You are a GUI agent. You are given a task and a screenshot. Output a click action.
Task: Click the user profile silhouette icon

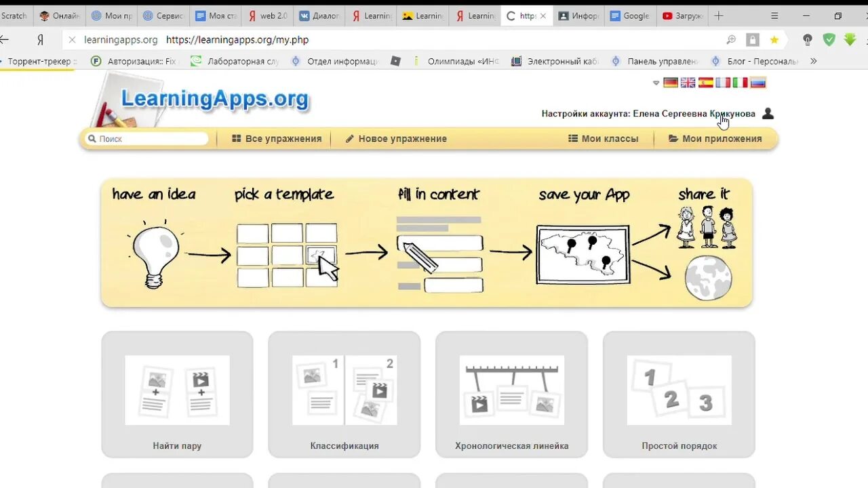point(768,114)
